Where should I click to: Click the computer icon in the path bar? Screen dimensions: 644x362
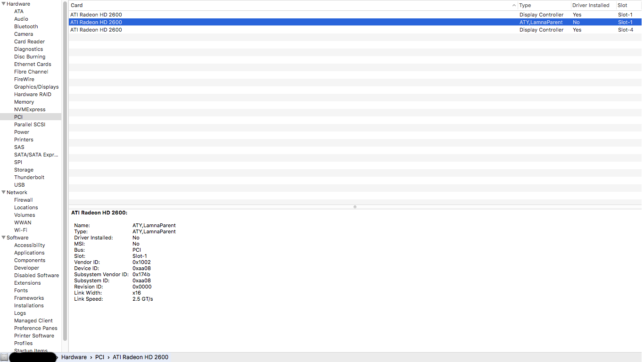coord(4,357)
